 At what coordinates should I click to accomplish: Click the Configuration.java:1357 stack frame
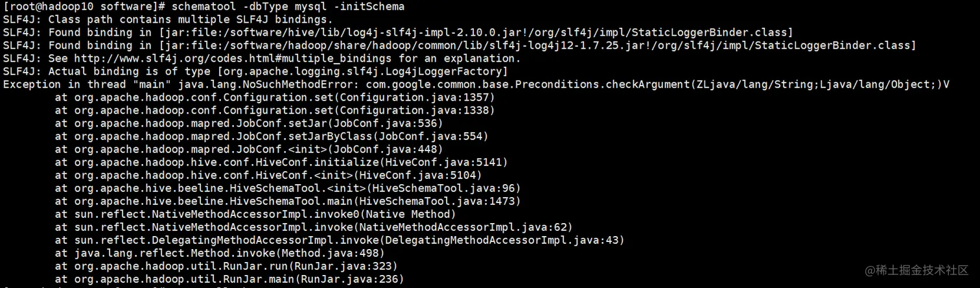click(417, 97)
